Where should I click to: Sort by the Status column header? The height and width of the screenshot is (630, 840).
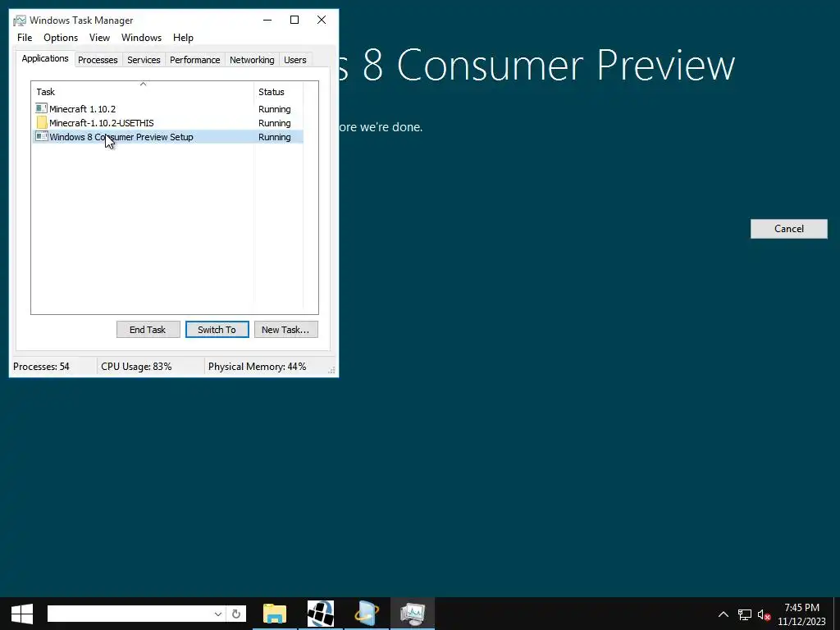279,92
